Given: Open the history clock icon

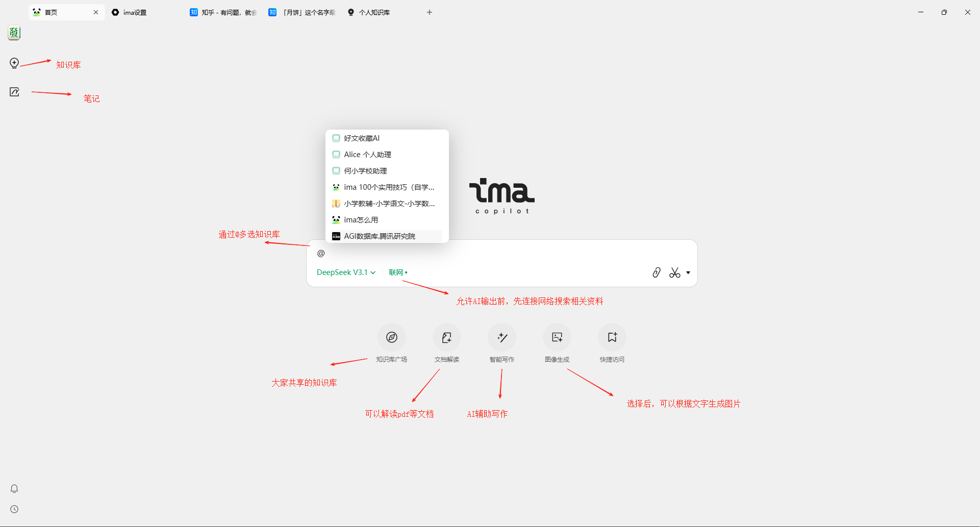Looking at the screenshot, I should 14,509.
